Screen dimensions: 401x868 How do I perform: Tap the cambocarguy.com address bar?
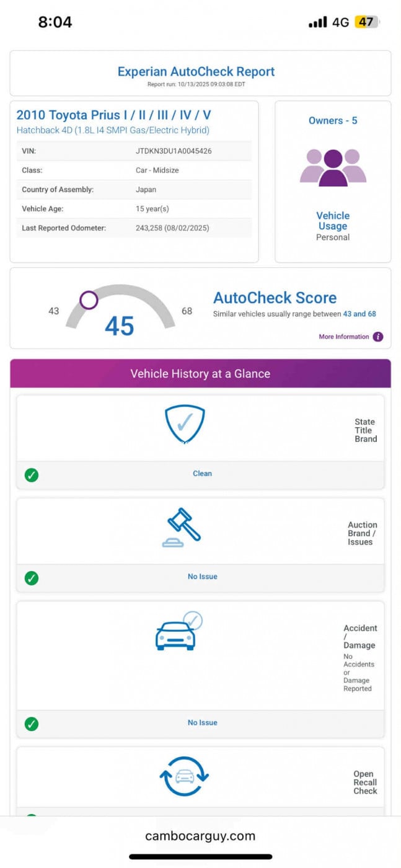click(x=200, y=836)
